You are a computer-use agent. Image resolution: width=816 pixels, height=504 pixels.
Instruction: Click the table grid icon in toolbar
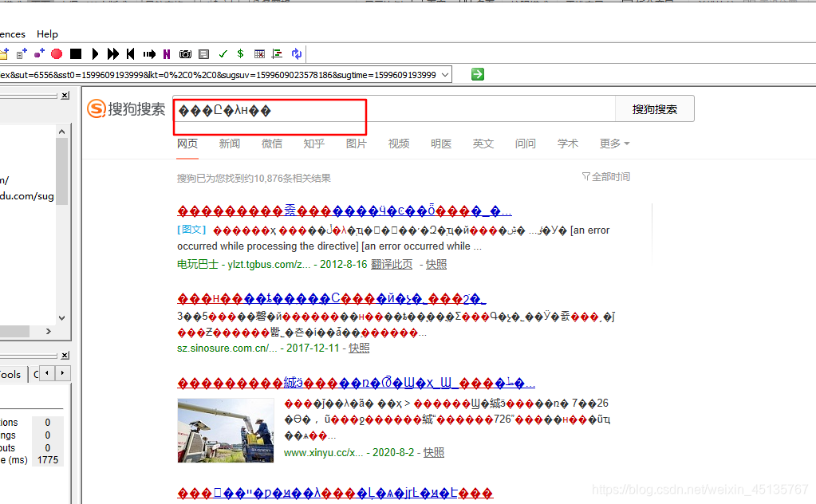click(259, 53)
